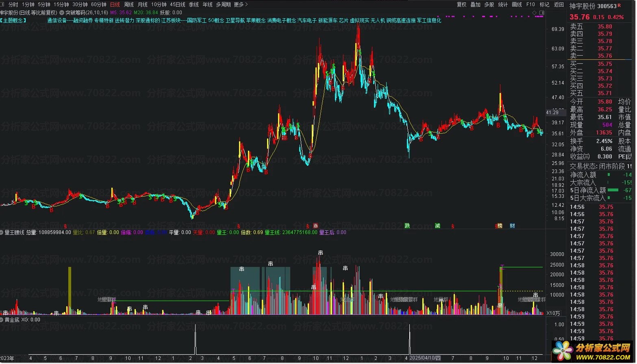Toggle the side panel icon beside diamond
637x364 pixels.
click(x=541, y=13)
